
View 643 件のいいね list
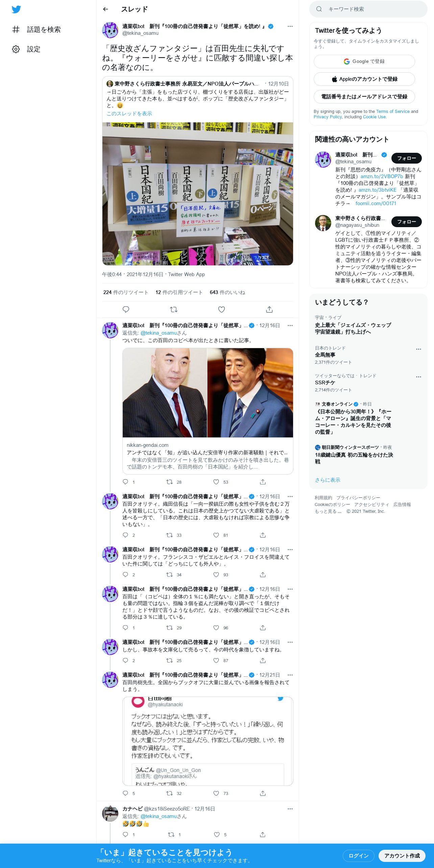point(227,292)
